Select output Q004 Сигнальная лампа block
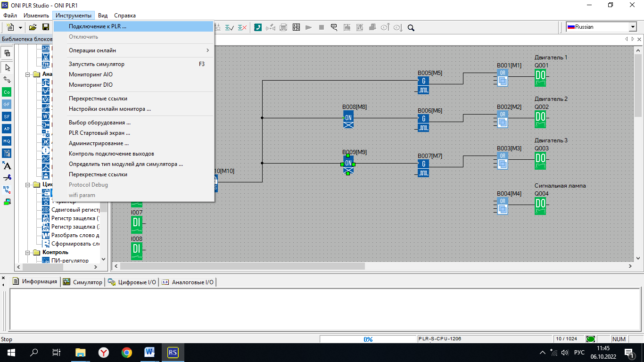 click(x=540, y=206)
